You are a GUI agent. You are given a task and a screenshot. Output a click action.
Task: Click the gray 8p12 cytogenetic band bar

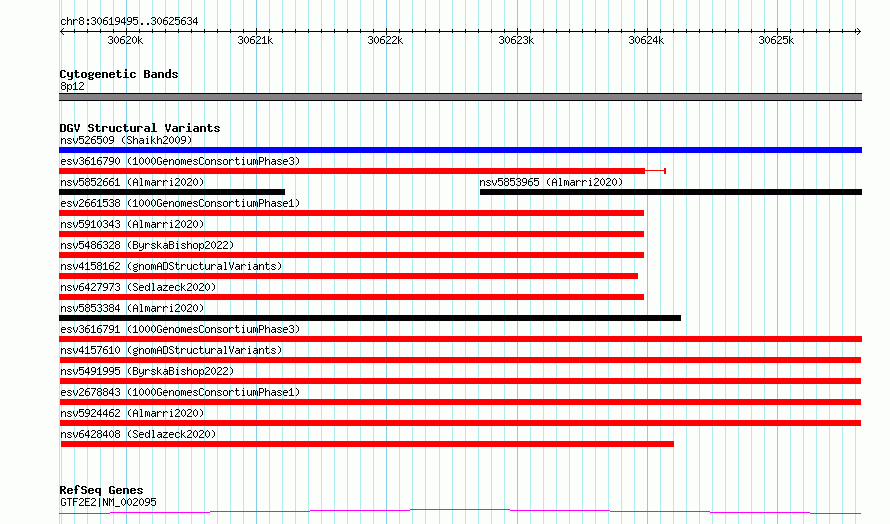point(460,97)
